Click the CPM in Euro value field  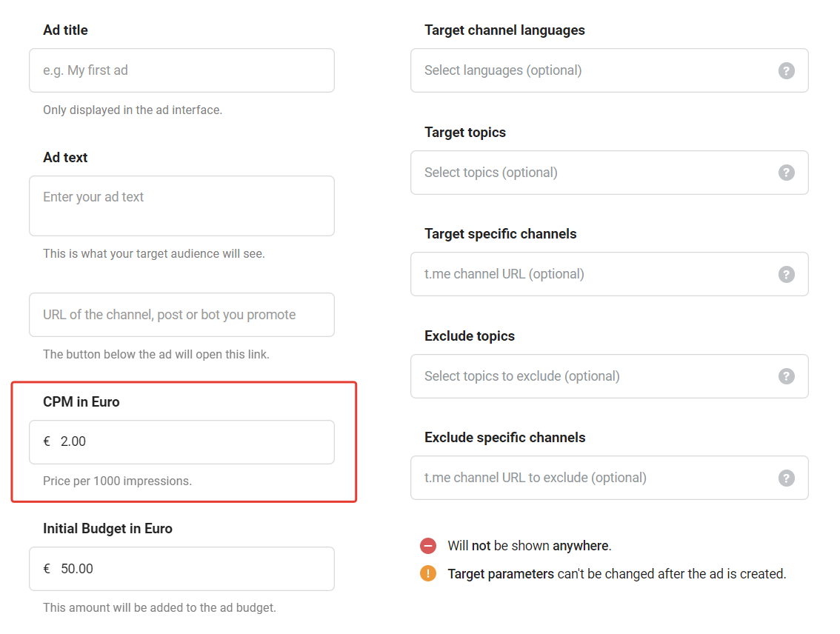point(181,441)
